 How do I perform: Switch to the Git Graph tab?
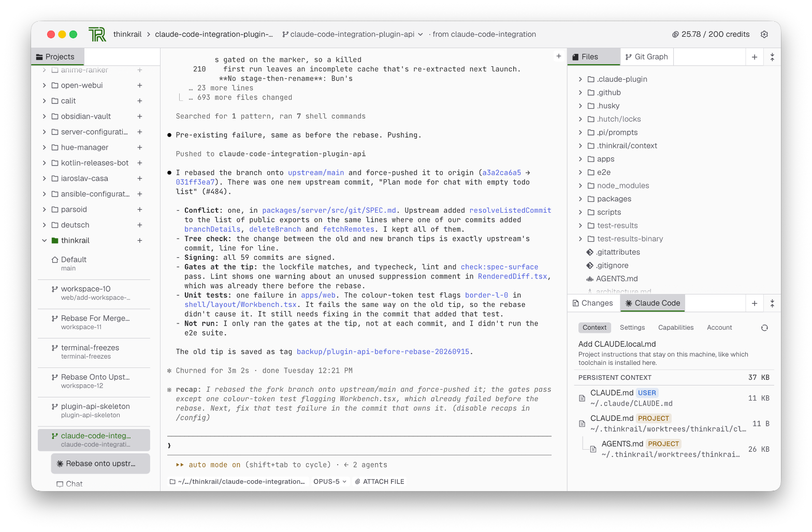click(647, 57)
